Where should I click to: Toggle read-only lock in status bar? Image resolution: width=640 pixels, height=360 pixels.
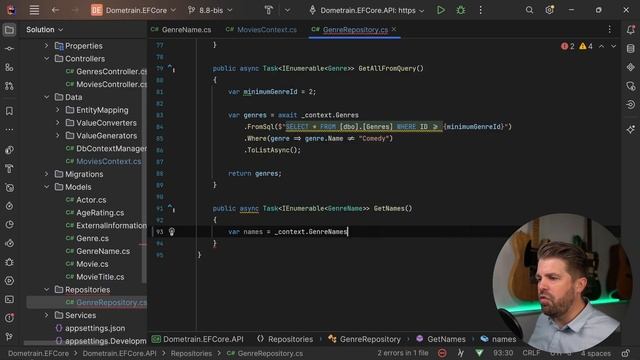tap(626, 353)
